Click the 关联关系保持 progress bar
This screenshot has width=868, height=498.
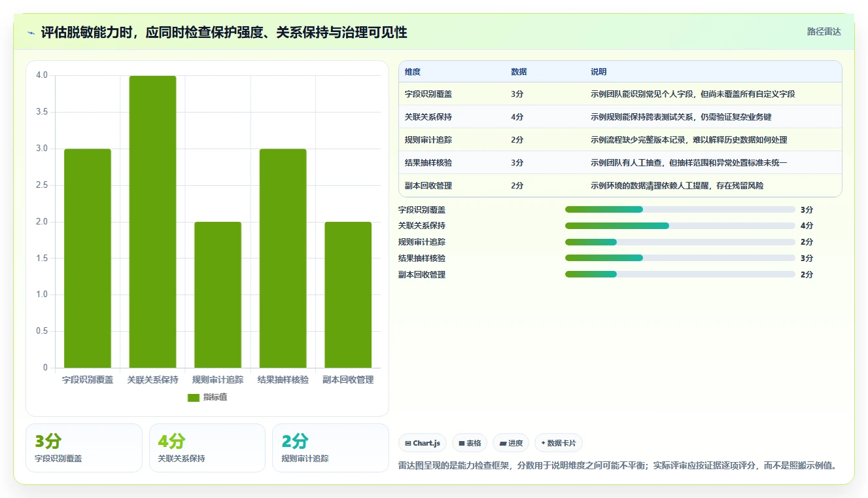tap(680, 226)
